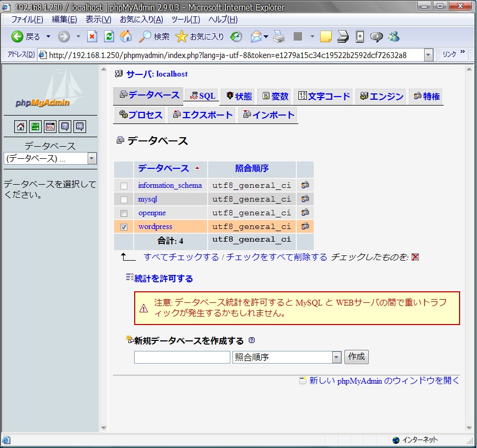Check privileges icon for information_schema row

305,185
